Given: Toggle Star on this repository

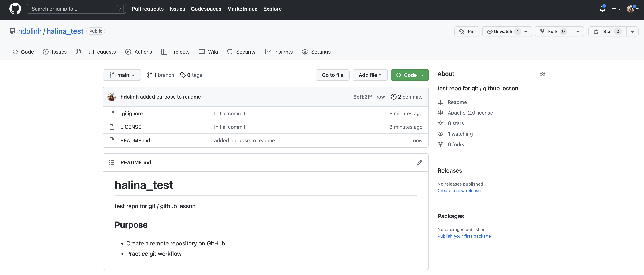Looking at the screenshot, I should pyautogui.click(x=607, y=32).
